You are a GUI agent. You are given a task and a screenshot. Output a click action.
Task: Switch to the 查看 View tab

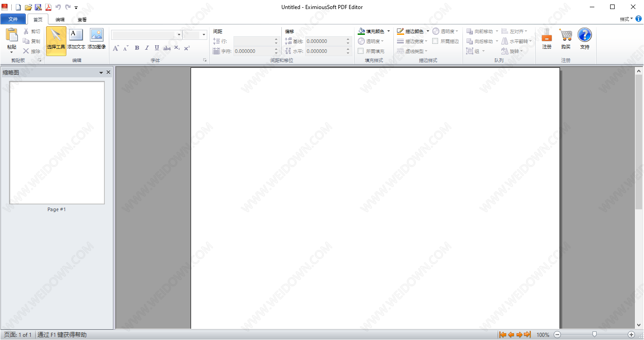coord(82,19)
